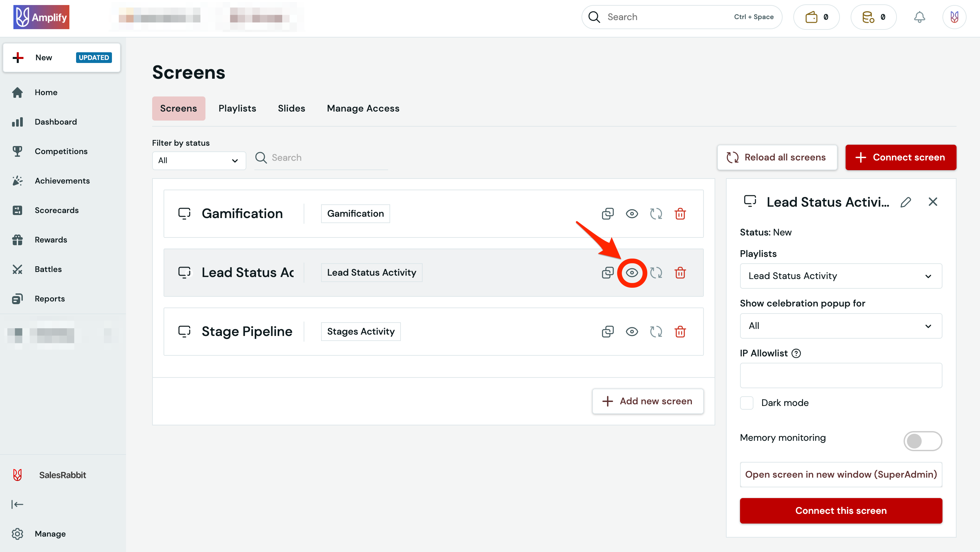Viewport: 980px width, 552px height.
Task: Switch to the Playlists tab
Action: [237, 108]
